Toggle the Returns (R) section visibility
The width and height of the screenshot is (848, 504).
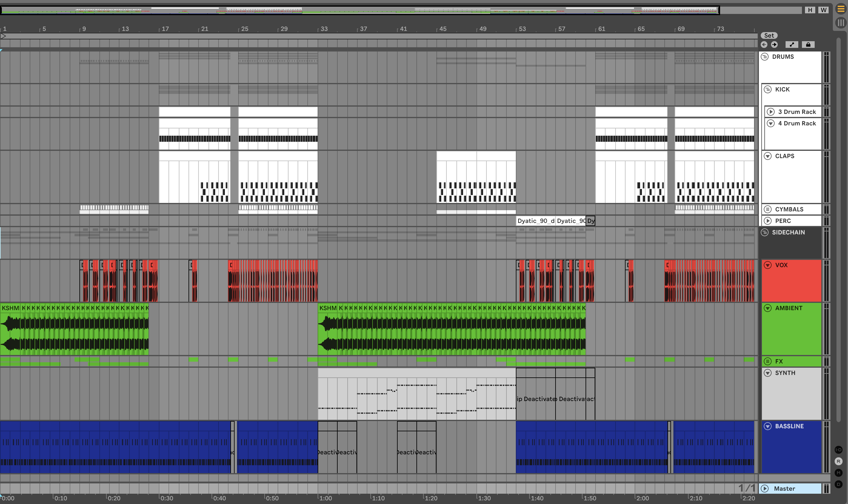[x=839, y=461]
